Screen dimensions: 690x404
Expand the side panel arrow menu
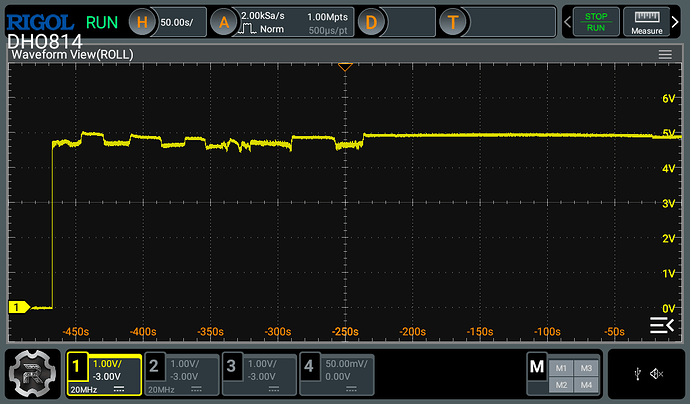click(661, 325)
